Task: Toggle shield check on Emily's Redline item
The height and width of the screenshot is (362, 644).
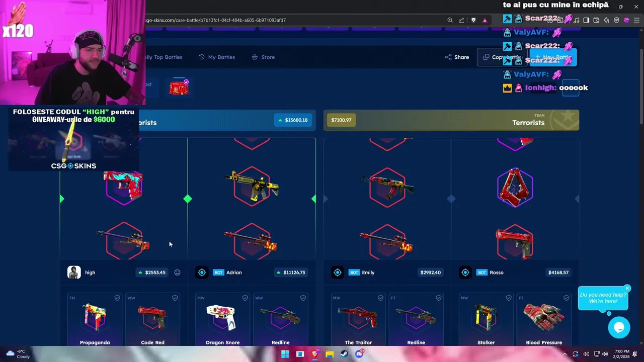Action: pos(438,298)
